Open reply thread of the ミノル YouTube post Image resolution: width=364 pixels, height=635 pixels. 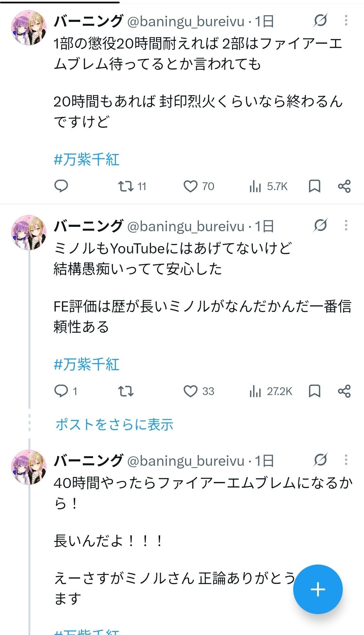66,391
